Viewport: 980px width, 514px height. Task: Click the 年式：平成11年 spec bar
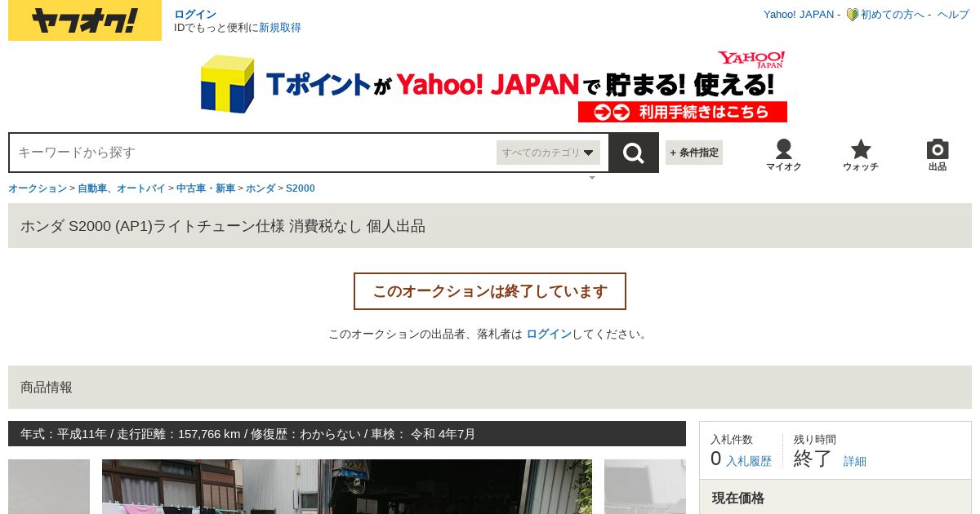click(x=347, y=434)
